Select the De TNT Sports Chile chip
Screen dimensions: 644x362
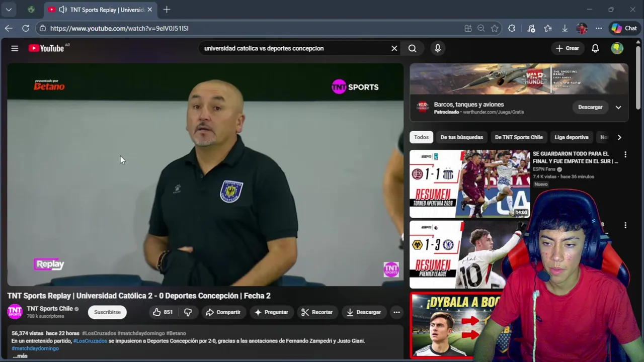[519, 137]
